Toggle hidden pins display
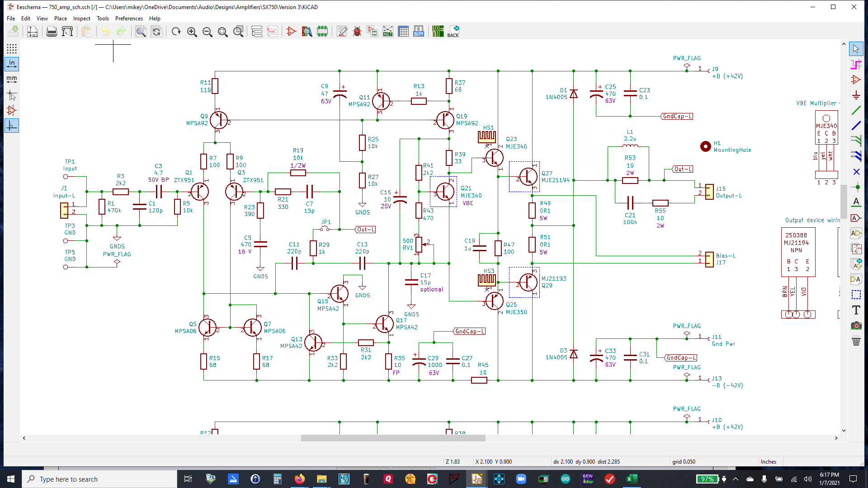Image resolution: width=868 pixels, height=488 pixels. pos(12,110)
